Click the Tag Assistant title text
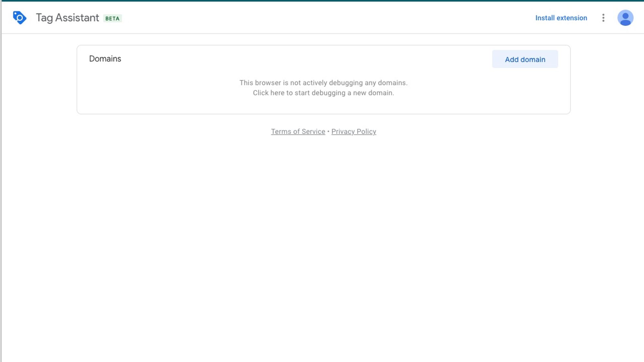The height and width of the screenshot is (362, 644). click(x=67, y=18)
